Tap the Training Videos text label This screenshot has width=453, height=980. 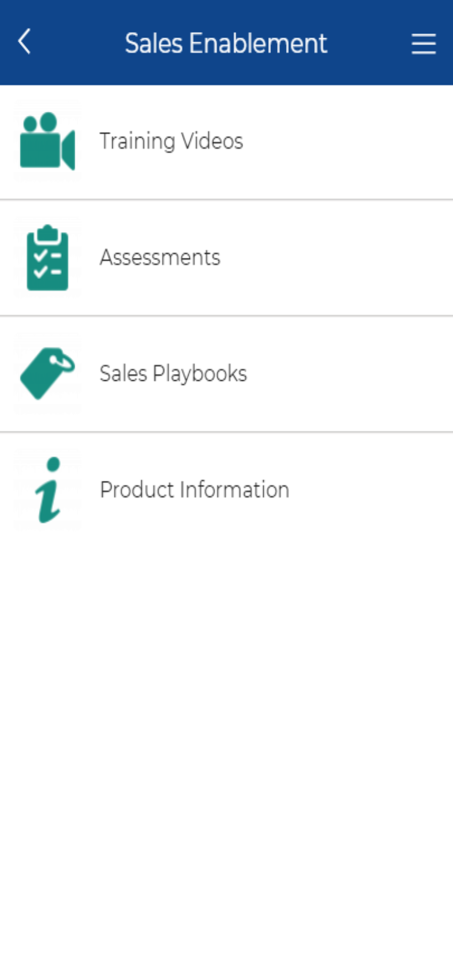pos(171,141)
